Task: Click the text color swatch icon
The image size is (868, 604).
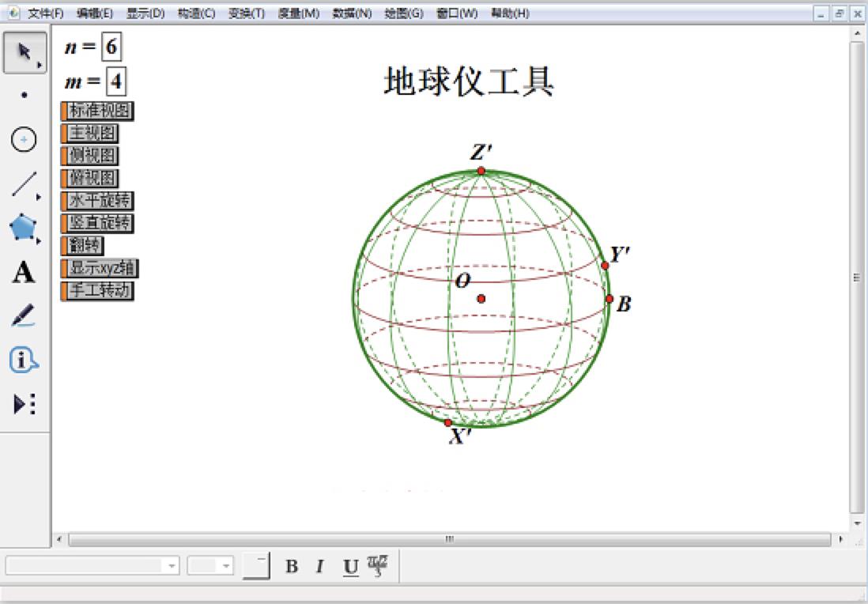Action: (x=376, y=564)
